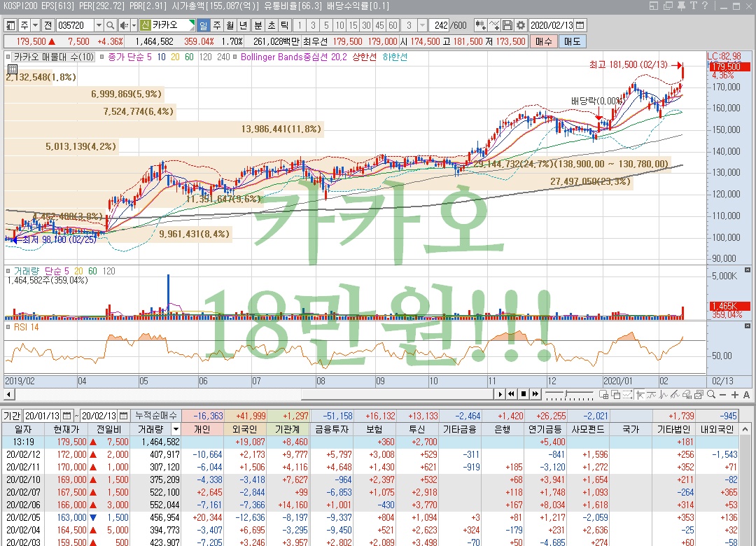This screenshot has width=756, height=546.
Task: Open custom interval 3 dropdown arrow
Action: coord(422,26)
